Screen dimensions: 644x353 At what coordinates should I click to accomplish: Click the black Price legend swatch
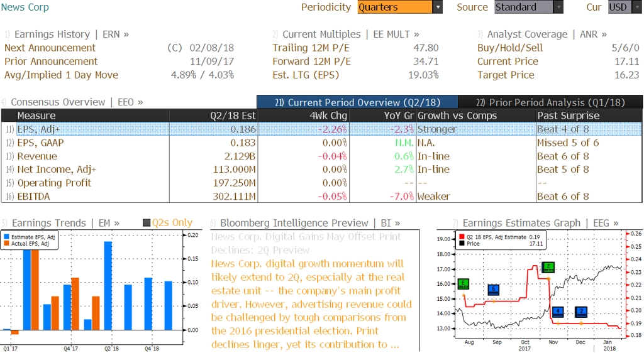pyautogui.click(x=462, y=244)
